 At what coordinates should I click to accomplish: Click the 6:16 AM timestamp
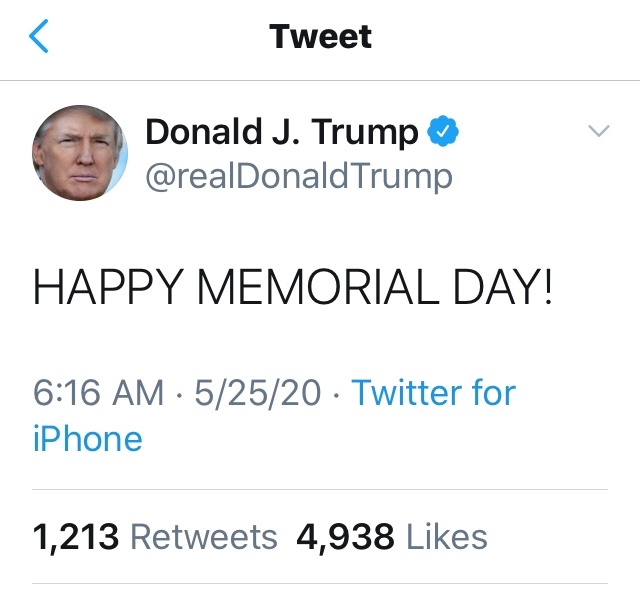98,393
